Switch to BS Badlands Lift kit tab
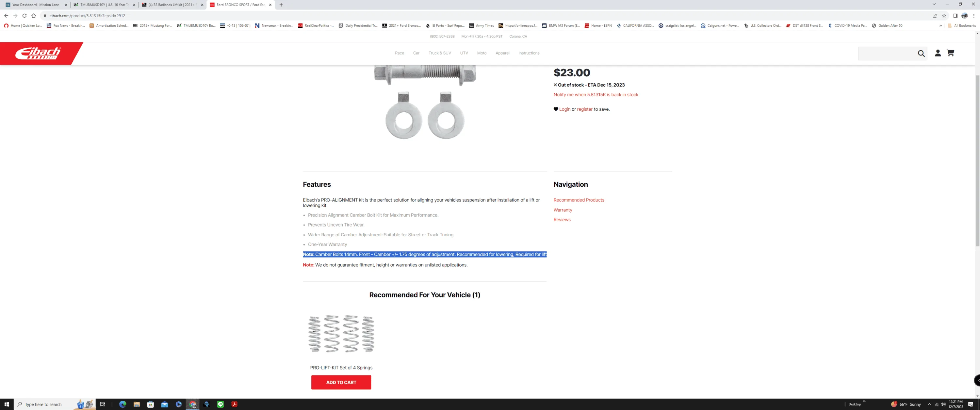This screenshot has width=980, height=410. click(172, 5)
